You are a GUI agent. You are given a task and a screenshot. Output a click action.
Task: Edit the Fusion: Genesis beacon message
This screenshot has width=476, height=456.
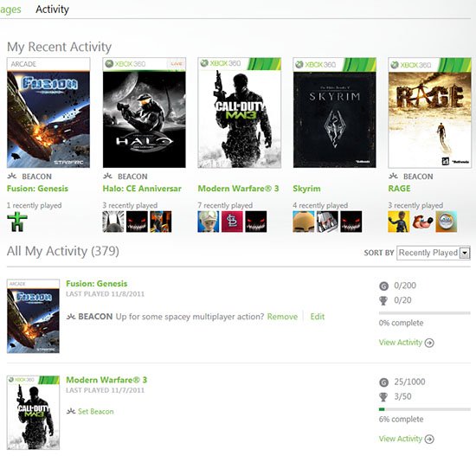pos(318,317)
